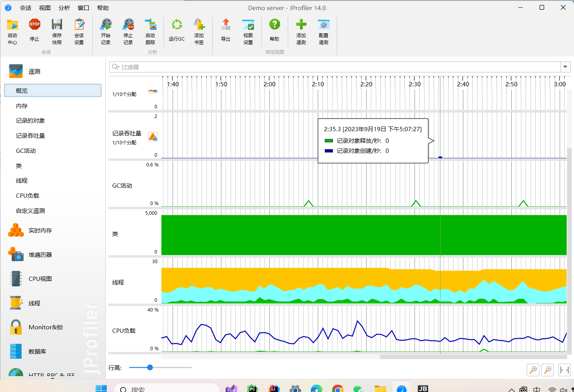Click the 行高 row height slider handle
Screen dimensions: 574x392
150,368
